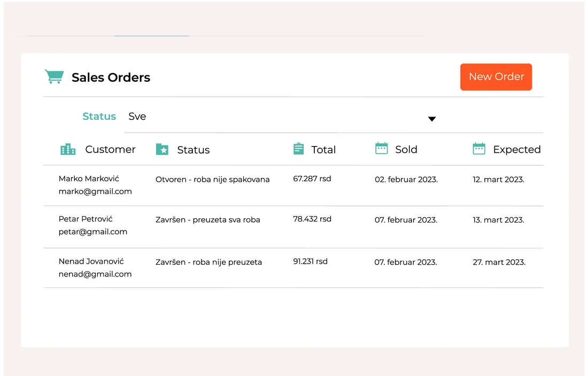
Task: Click the Sales Orders page title
Action: point(111,78)
